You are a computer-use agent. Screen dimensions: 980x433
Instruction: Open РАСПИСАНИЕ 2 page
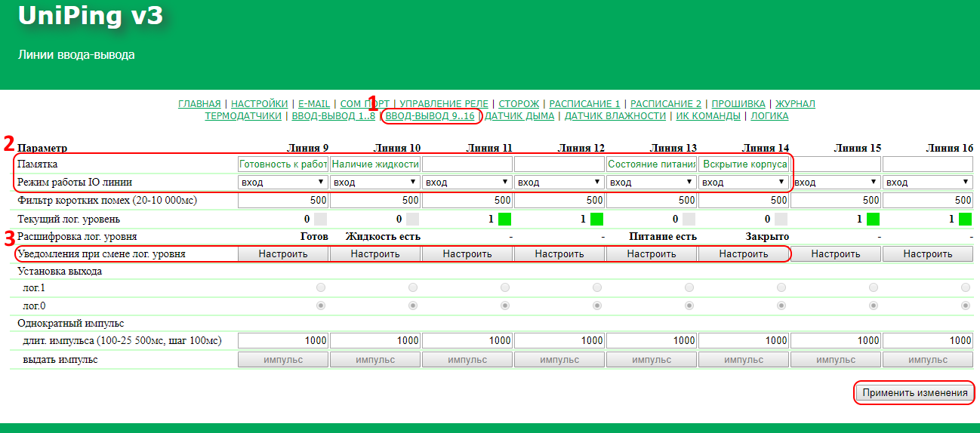tap(666, 103)
